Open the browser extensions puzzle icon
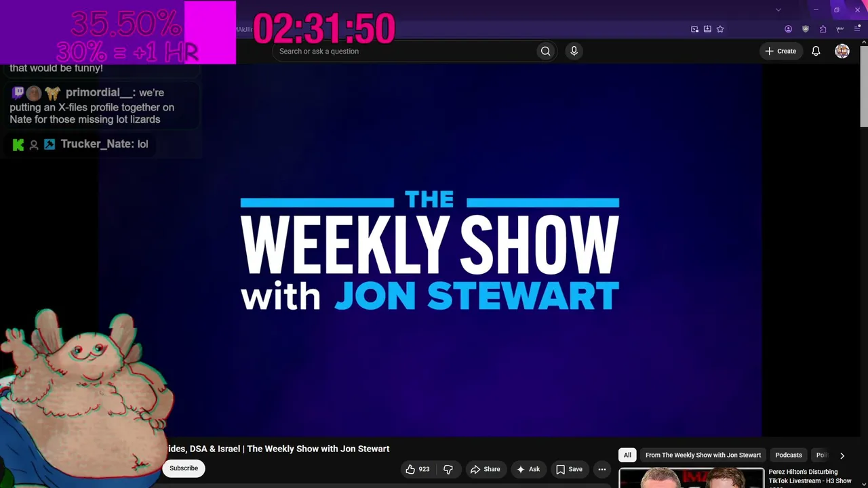The height and width of the screenshot is (488, 868). tap(823, 29)
